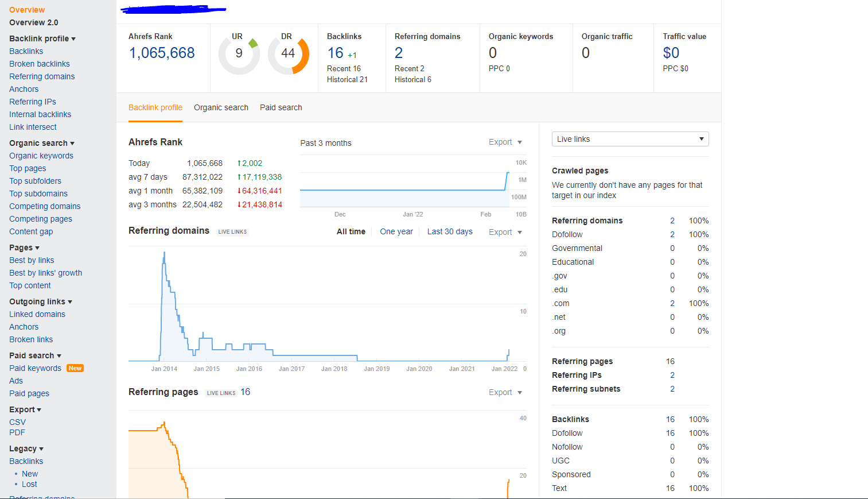Open the New badge beside Paid keywords
This screenshot has height=499, width=868.
pos(75,368)
